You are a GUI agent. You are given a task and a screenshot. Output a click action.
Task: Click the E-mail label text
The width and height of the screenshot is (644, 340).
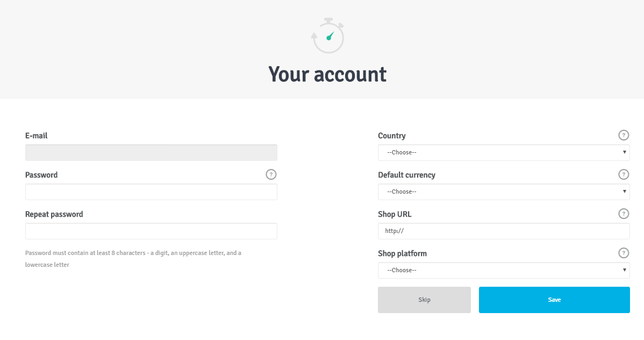coord(36,136)
